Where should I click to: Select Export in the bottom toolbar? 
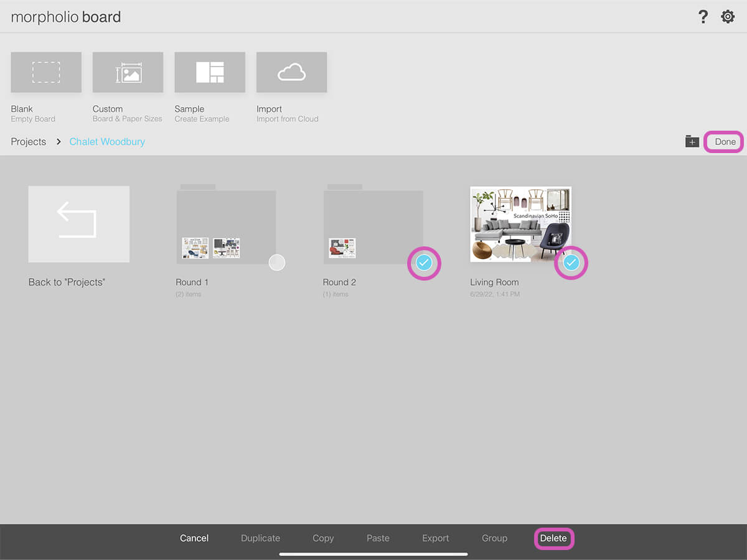[436, 538]
